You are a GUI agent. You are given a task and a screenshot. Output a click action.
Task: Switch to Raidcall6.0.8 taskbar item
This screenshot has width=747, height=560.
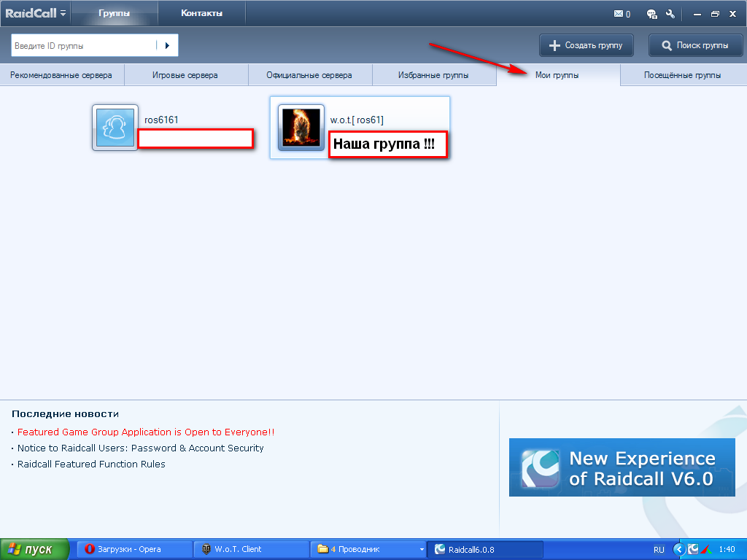pos(485,549)
